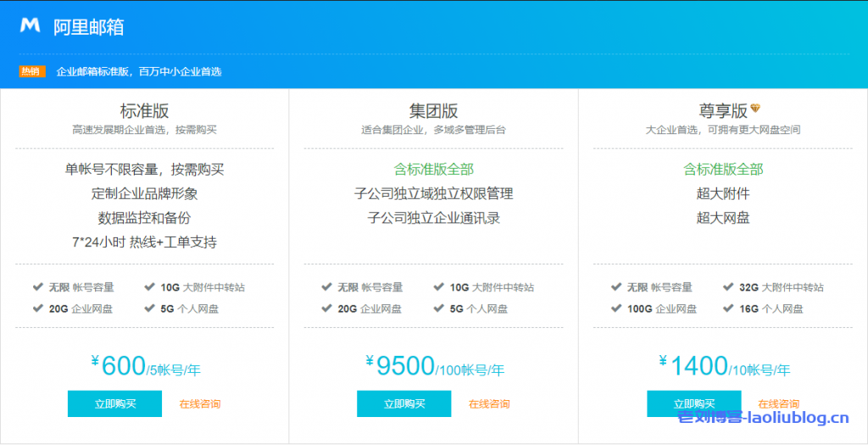Buy the 标准版 plan with 立即购买

pyautogui.click(x=114, y=403)
